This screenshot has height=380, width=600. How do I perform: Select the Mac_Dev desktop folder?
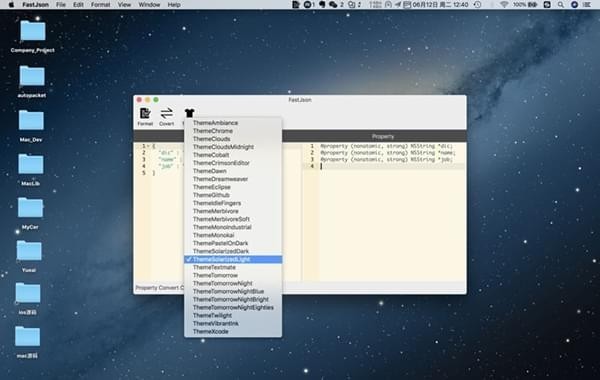click(31, 126)
